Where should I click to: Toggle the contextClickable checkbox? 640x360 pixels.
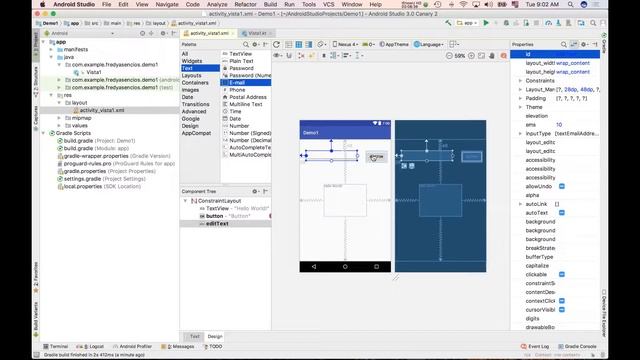[562, 301]
